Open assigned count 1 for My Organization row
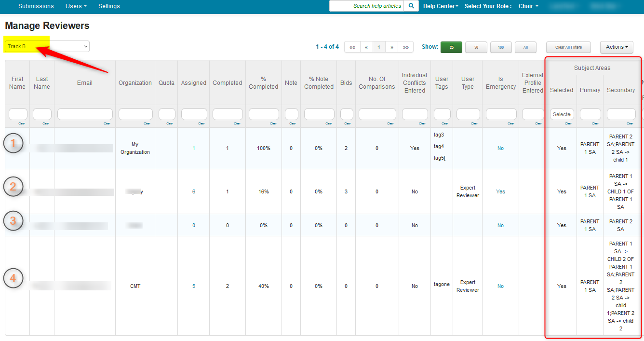This screenshot has width=644, height=341. 194,149
